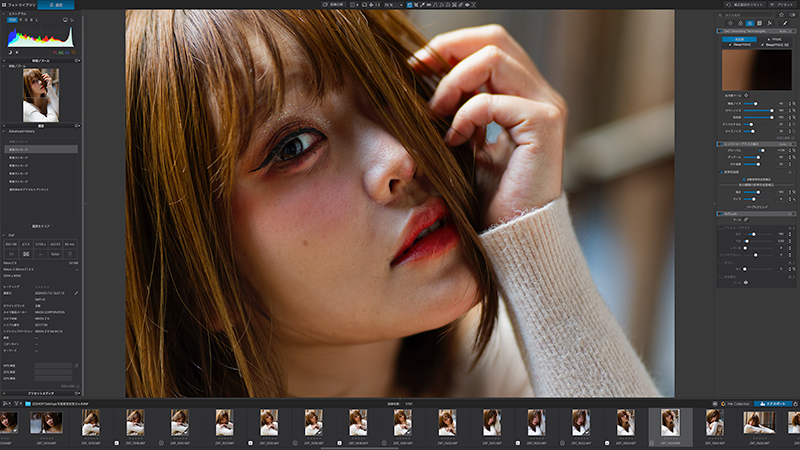
Task: Select the PRIME denoising option
Action: coord(774,39)
